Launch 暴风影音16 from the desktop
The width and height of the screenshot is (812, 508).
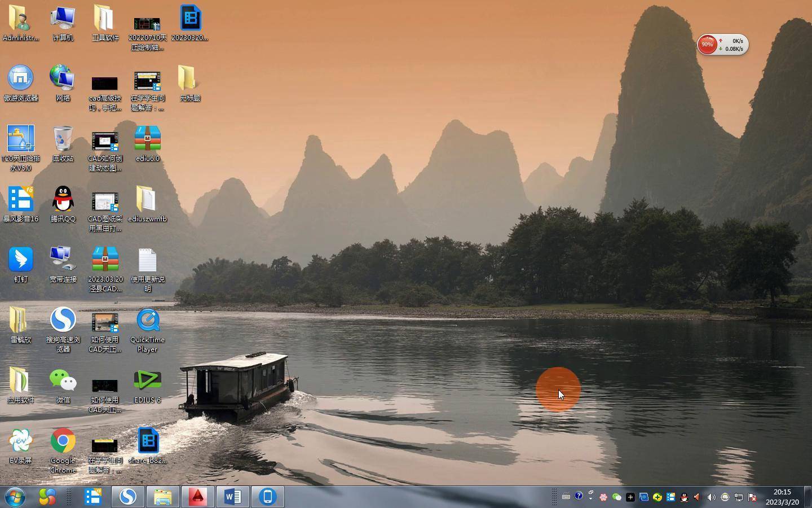(21, 204)
